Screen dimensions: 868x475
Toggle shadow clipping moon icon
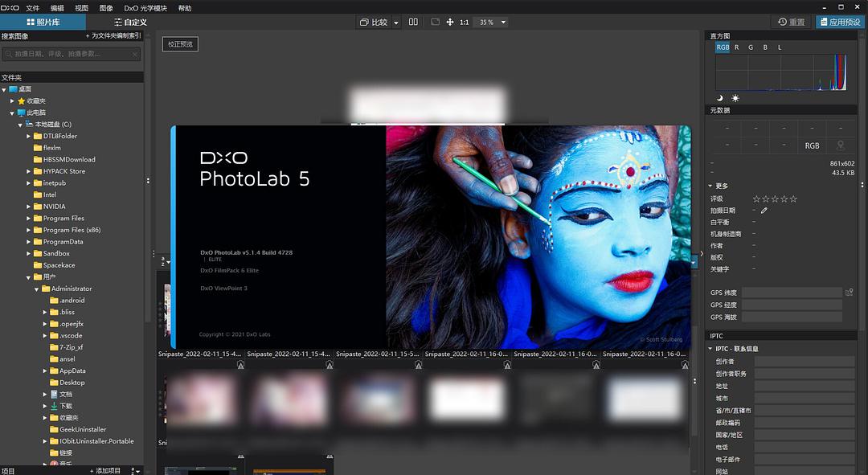(x=720, y=98)
